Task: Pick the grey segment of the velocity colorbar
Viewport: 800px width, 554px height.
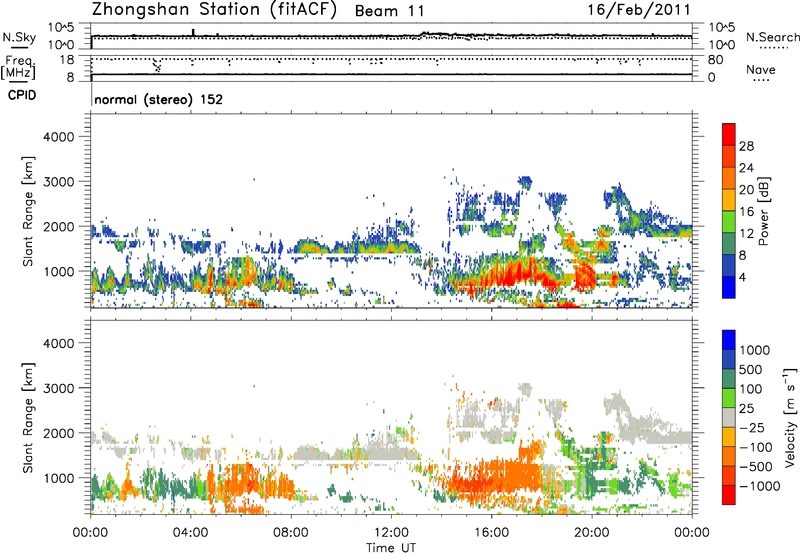Action: pos(729,417)
